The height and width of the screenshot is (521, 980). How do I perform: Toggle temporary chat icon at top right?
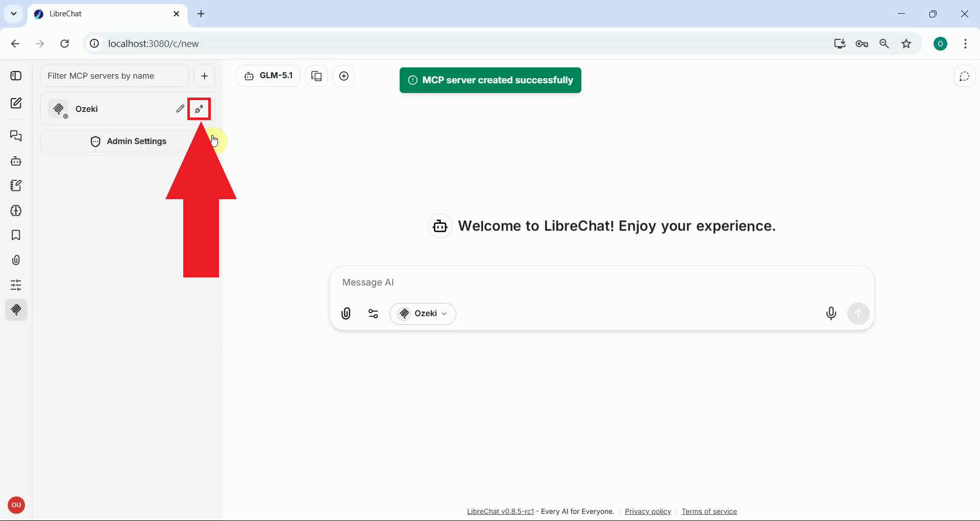click(x=964, y=77)
